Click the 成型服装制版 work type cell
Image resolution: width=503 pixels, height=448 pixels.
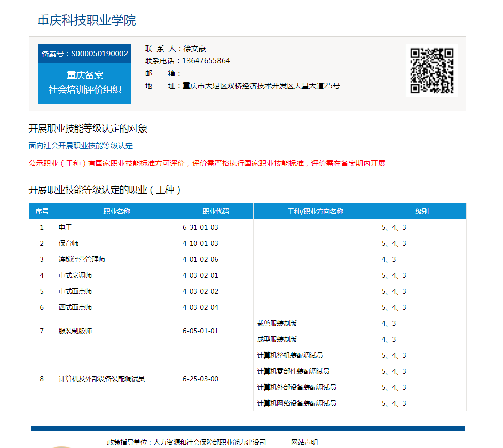[x=316, y=339]
